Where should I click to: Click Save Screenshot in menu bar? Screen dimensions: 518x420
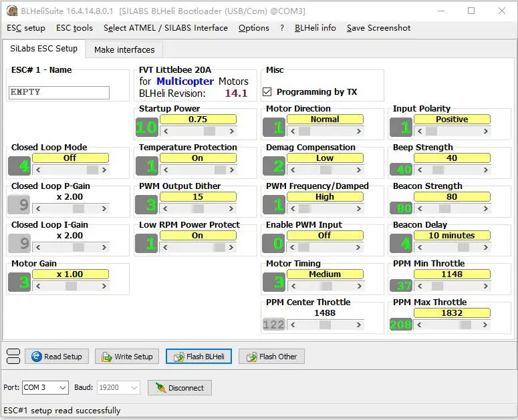[x=378, y=28]
